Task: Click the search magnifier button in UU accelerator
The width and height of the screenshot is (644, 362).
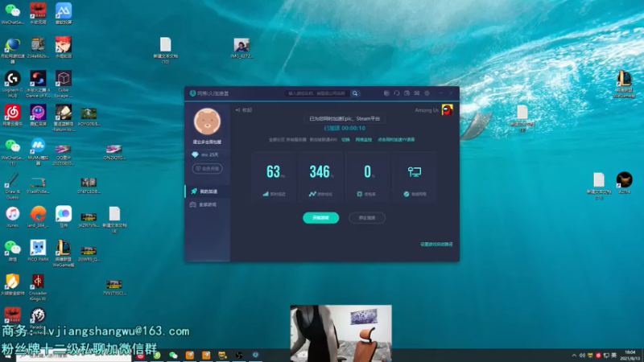Action: point(355,93)
